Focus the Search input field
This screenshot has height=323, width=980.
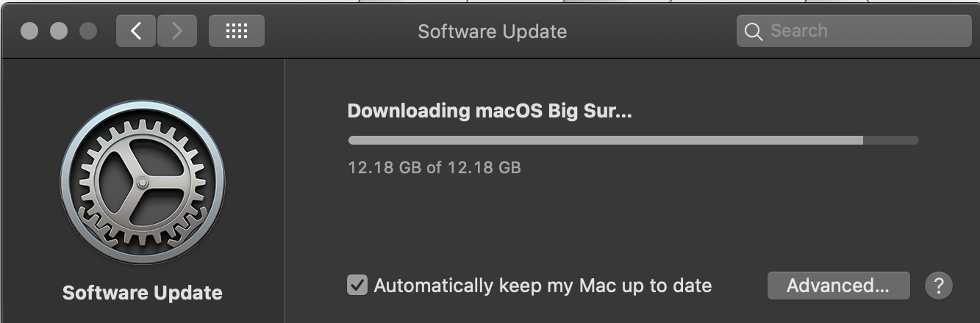tap(854, 31)
